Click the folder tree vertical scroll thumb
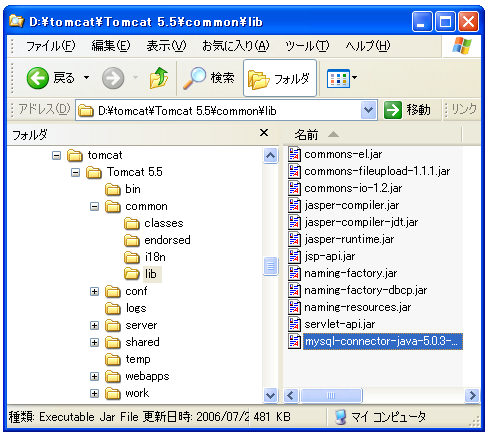The width and height of the screenshot is (487, 436). (270, 266)
